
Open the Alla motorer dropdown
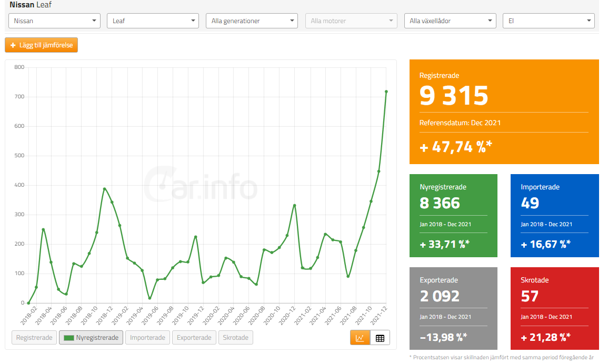point(351,21)
